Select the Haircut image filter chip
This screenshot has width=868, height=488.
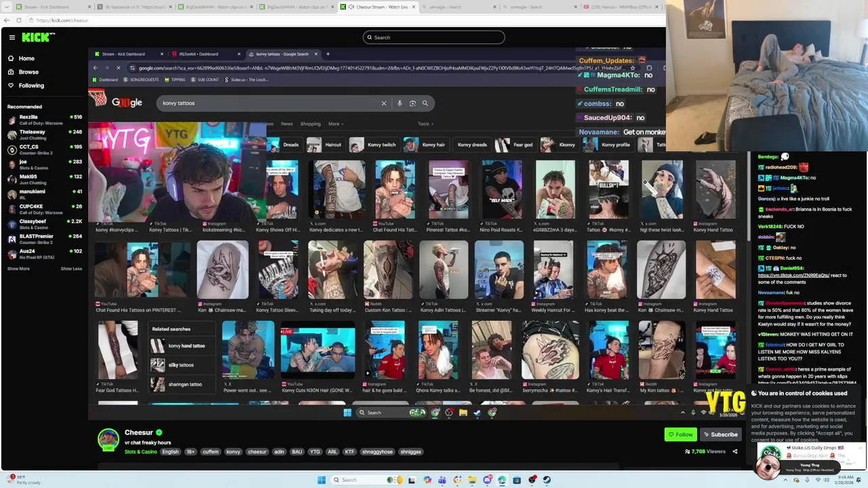click(325, 144)
